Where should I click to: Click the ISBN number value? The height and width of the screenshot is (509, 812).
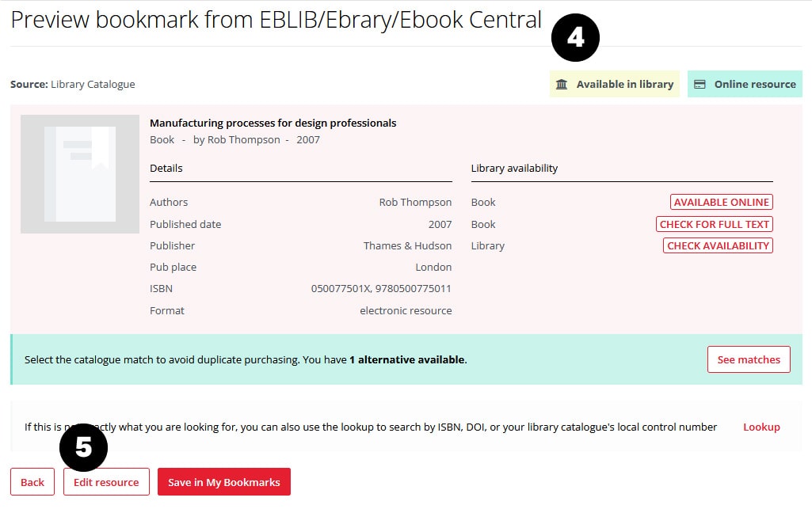coord(381,289)
